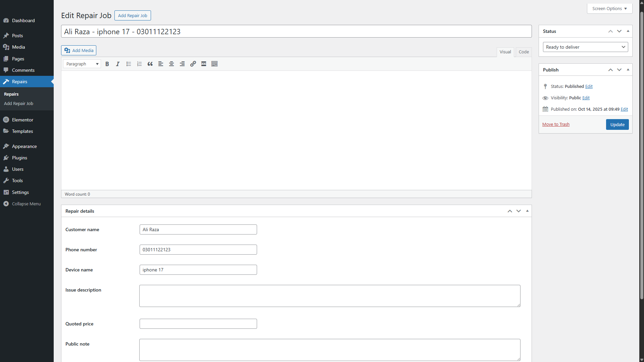Open the Paragraph format dropdown

82,64
